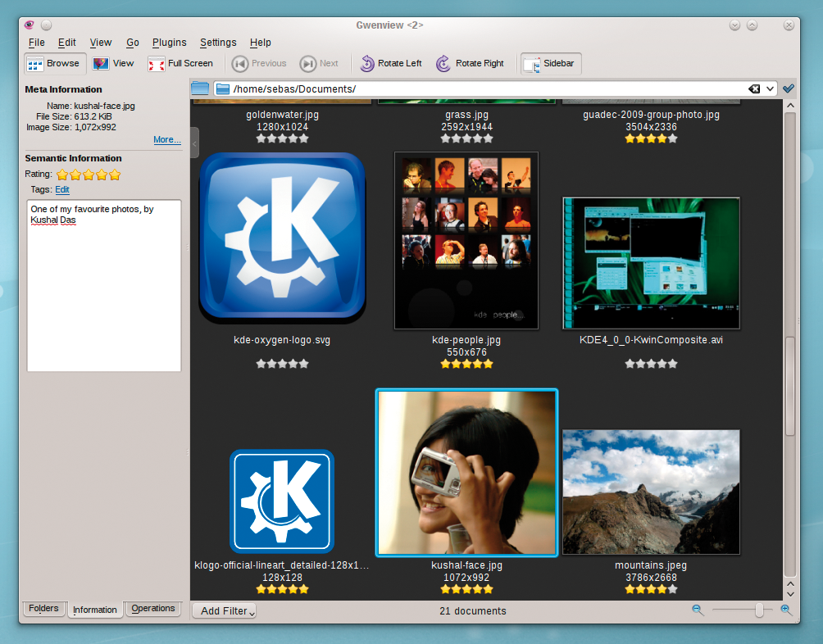This screenshot has height=644, width=823.
Task: Click the description text box
Action: (104, 285)
